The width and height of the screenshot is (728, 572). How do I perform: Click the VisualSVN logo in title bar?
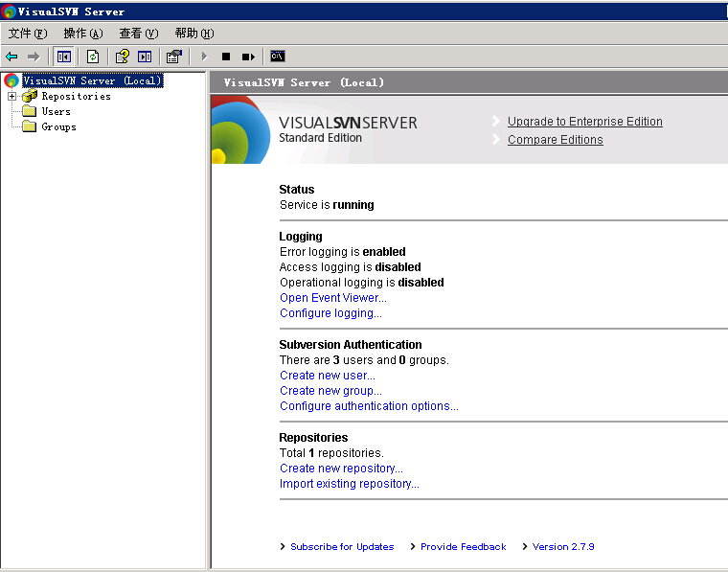[9, 11]
